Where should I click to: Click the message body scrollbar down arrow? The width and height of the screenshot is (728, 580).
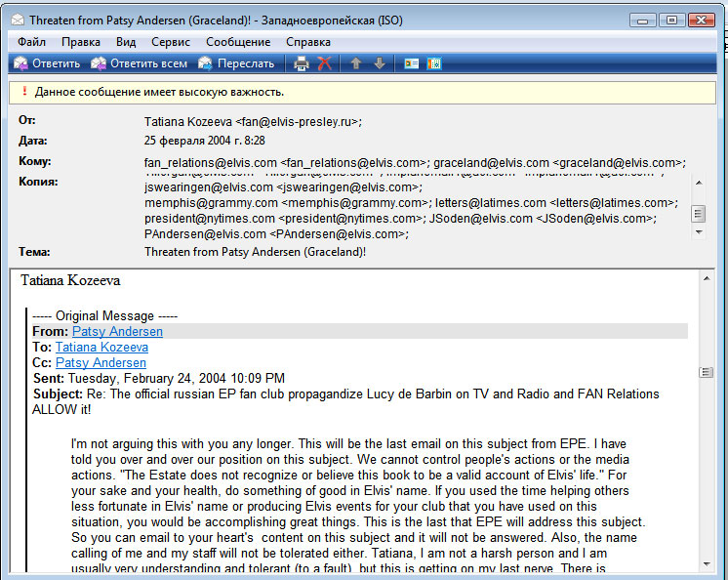[x=707, y=564]
